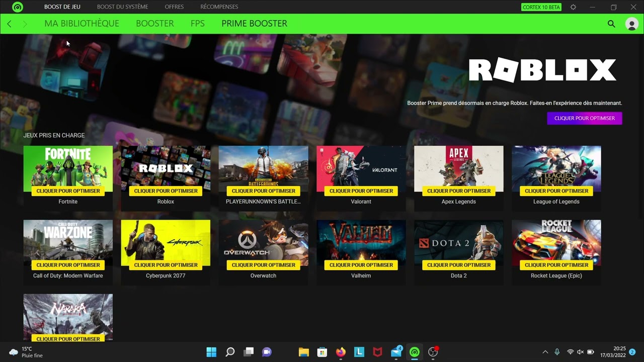Click the muted volume tray icon
The height and width of the screenshot is (362, 644).
580,352
